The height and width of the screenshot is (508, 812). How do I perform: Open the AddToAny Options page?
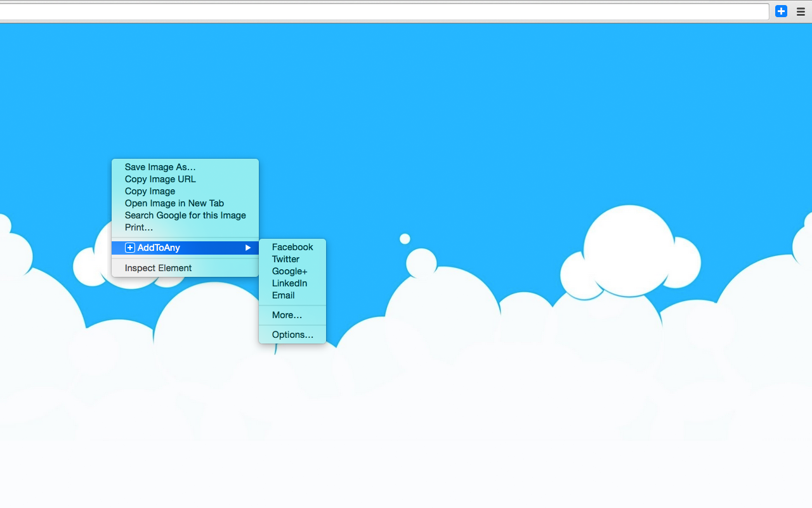click(292, 335)
